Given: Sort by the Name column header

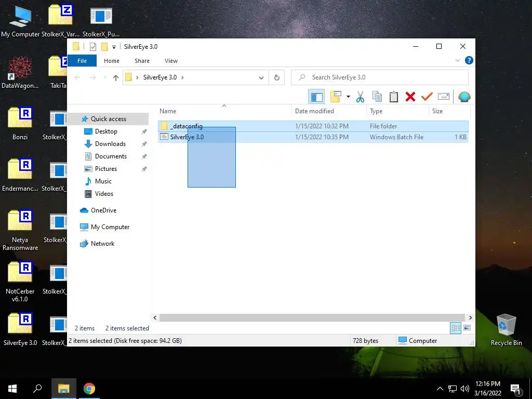Looking at the screenshot, I should [x=224, y=111].
